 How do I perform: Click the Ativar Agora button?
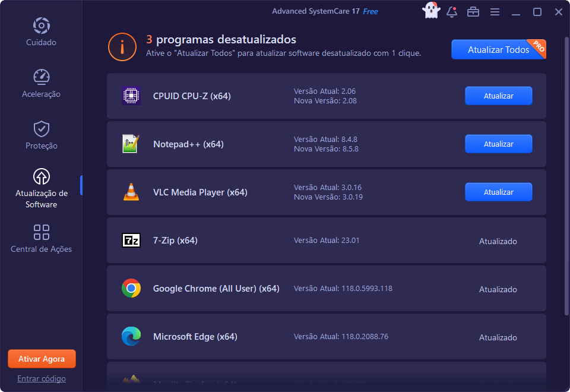coord(42,359)
